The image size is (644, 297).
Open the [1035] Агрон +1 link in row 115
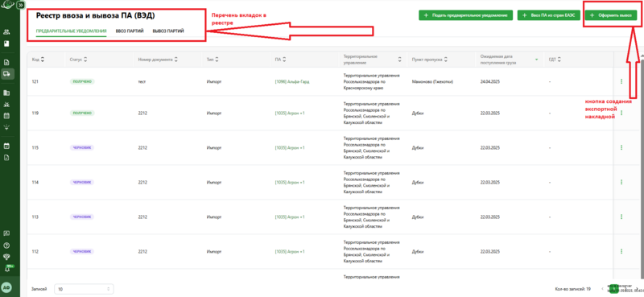(290, 147)
